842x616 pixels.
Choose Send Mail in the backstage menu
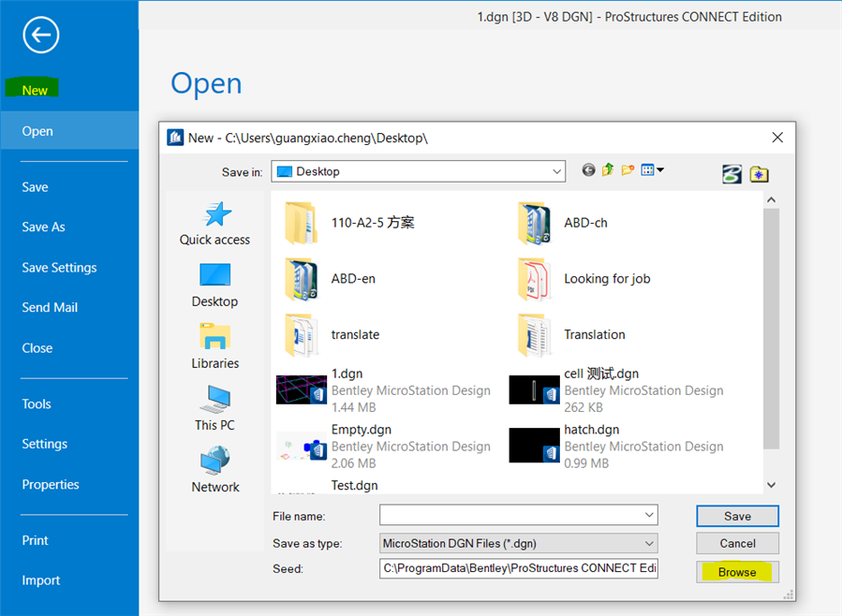click(50, 307)
